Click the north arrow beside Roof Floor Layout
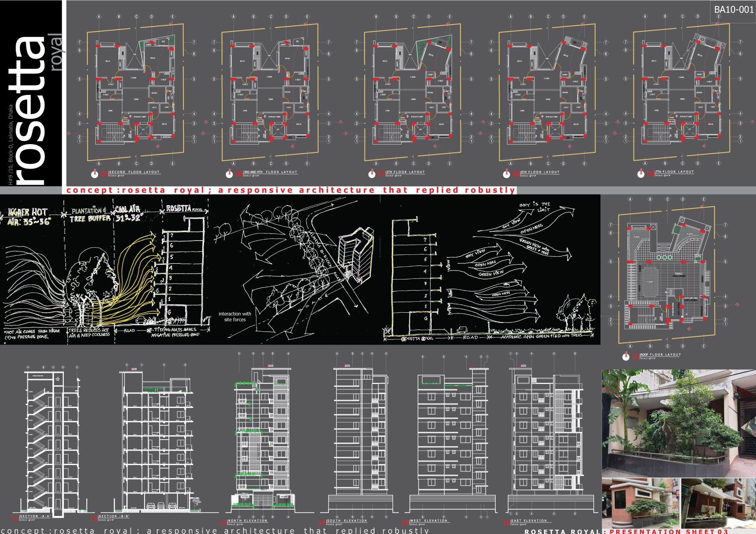 [626, 356]
